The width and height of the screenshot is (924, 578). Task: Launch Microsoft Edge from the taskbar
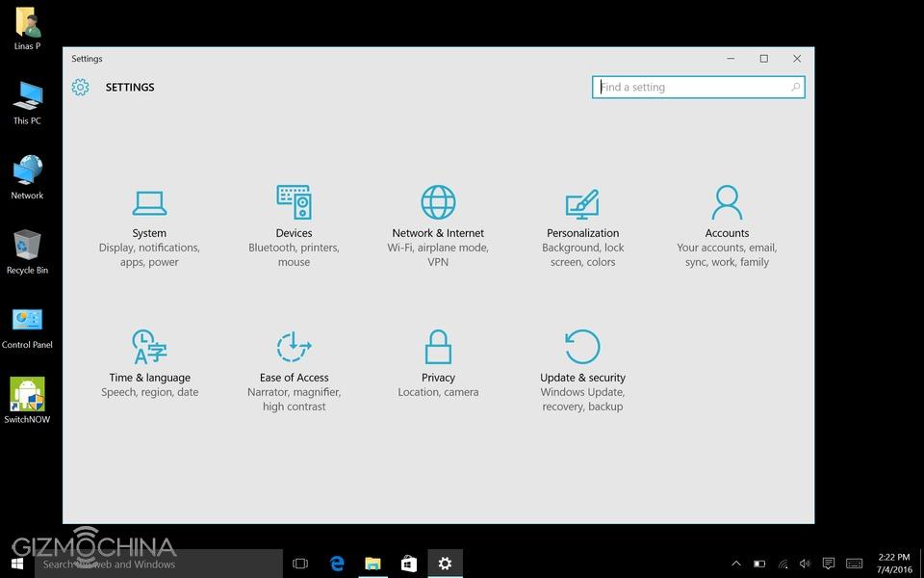(337, 564)
